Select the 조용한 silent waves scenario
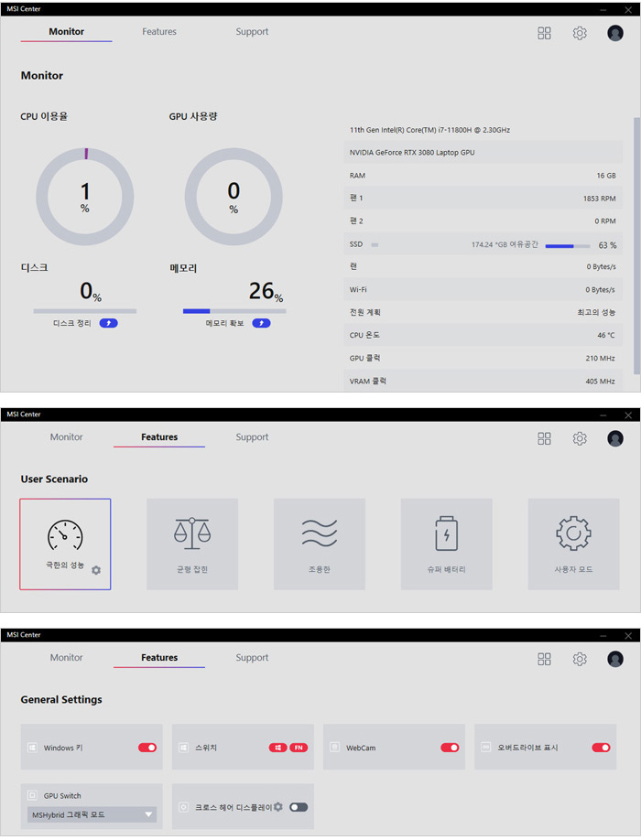This screenshot has height=840, width=641. (x=320, y=544)
